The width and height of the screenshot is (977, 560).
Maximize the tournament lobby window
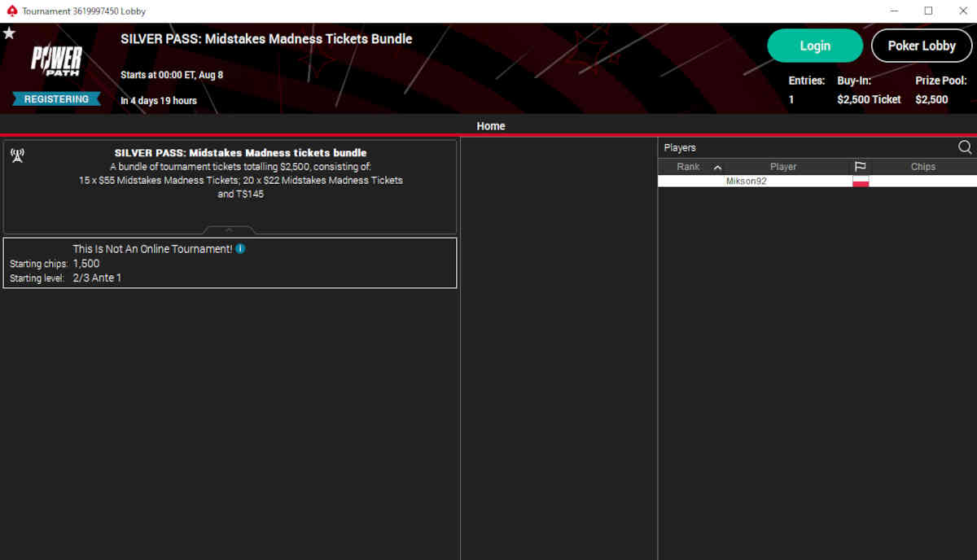pyautogui.click(x=928, y=11)
